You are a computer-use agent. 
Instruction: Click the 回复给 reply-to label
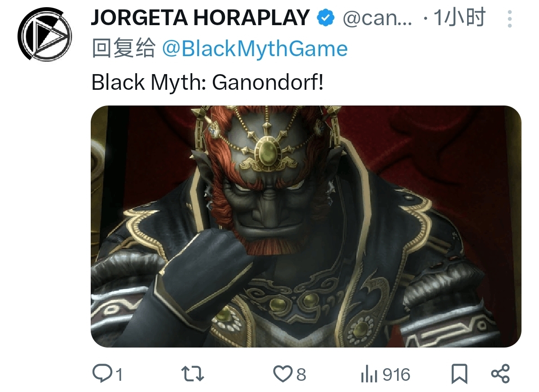(x=124, y=48)
